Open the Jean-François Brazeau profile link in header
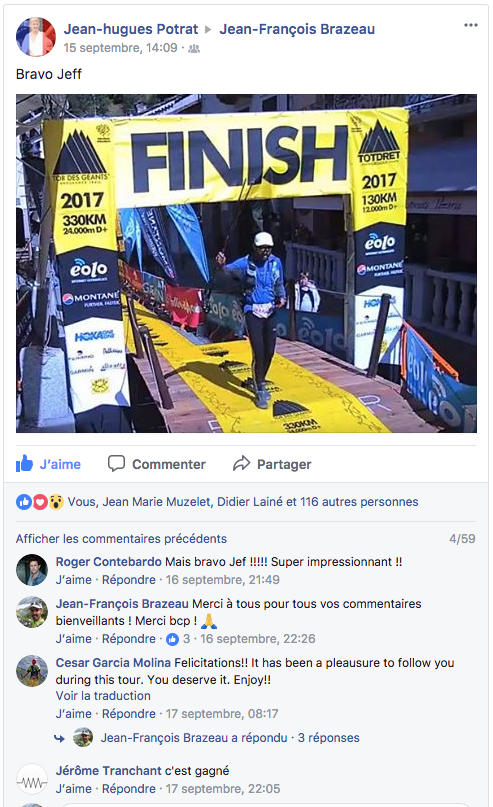This screenshot has height=807, width=493. coord(297,29)
